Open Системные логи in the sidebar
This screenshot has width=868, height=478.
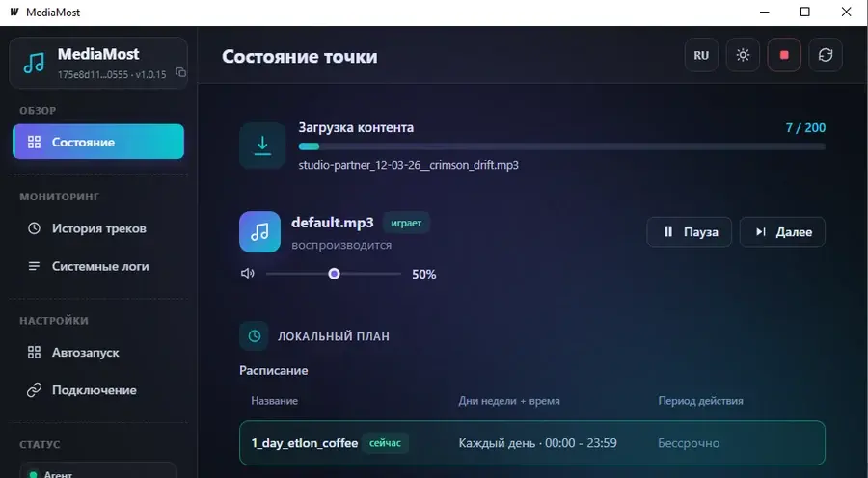click(98, 266)
